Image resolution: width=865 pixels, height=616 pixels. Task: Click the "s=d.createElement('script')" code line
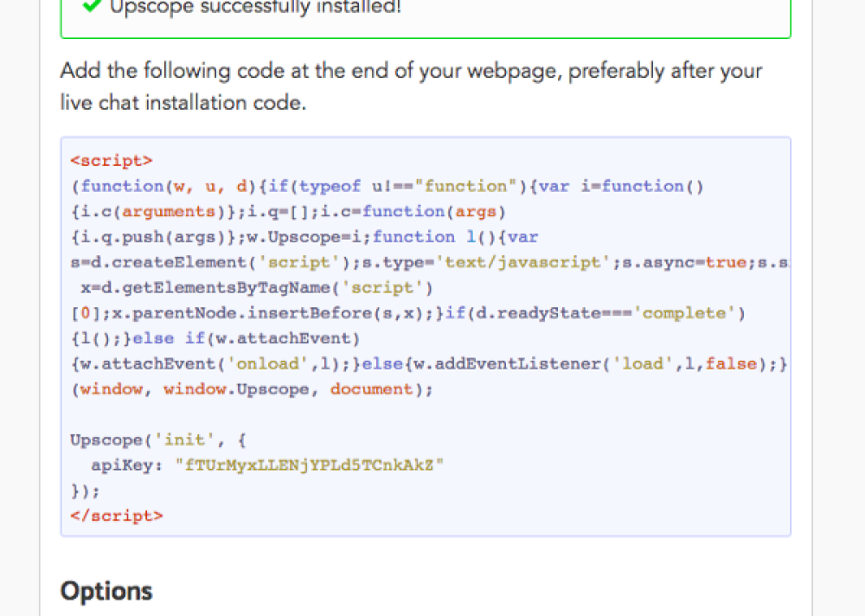click(x=430, y=262)
